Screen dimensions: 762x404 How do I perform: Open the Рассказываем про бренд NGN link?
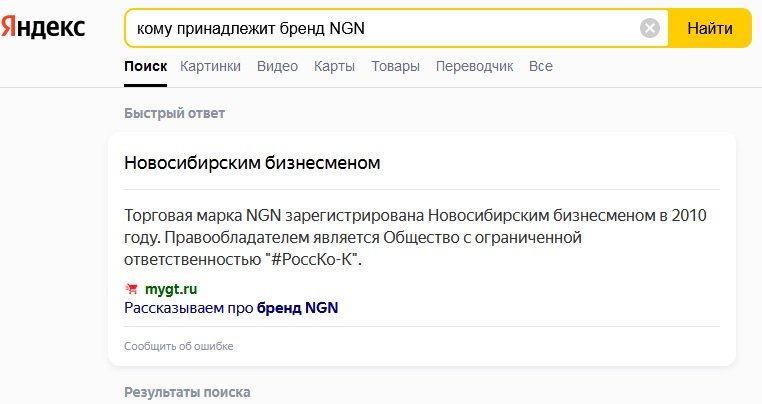[231, 308]
